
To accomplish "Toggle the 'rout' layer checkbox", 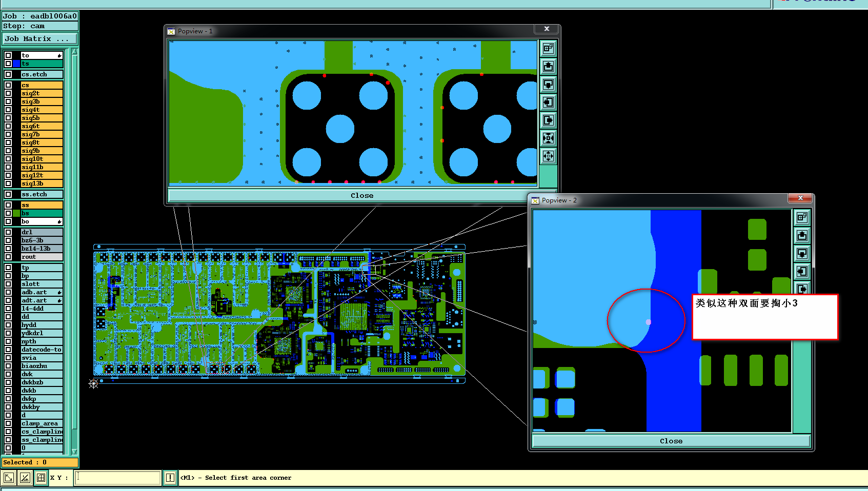I will 8,257.
